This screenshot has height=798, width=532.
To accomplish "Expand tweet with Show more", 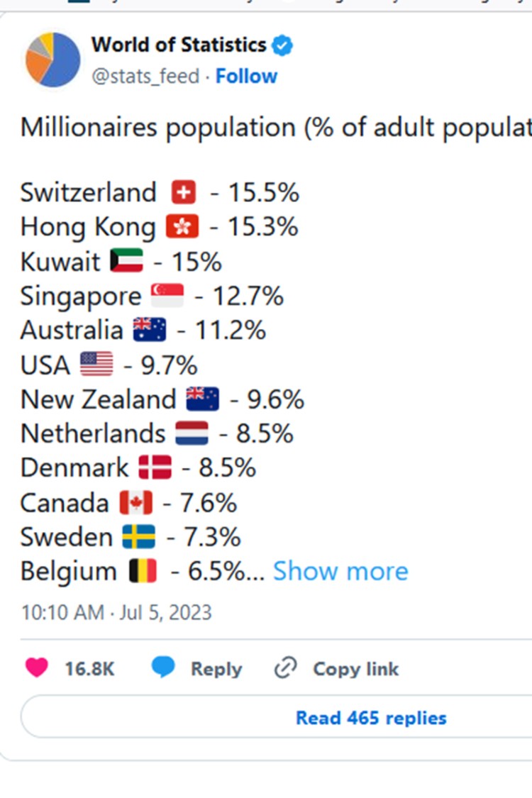I will click(x=340, y=572).
